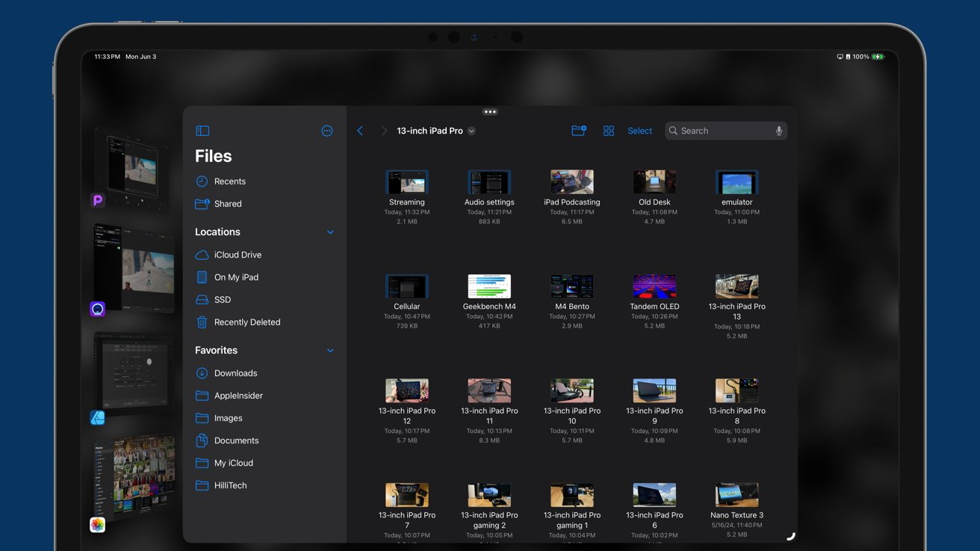Go back with the left chevron
Screen dimensions: 980x551
[360, 131]
